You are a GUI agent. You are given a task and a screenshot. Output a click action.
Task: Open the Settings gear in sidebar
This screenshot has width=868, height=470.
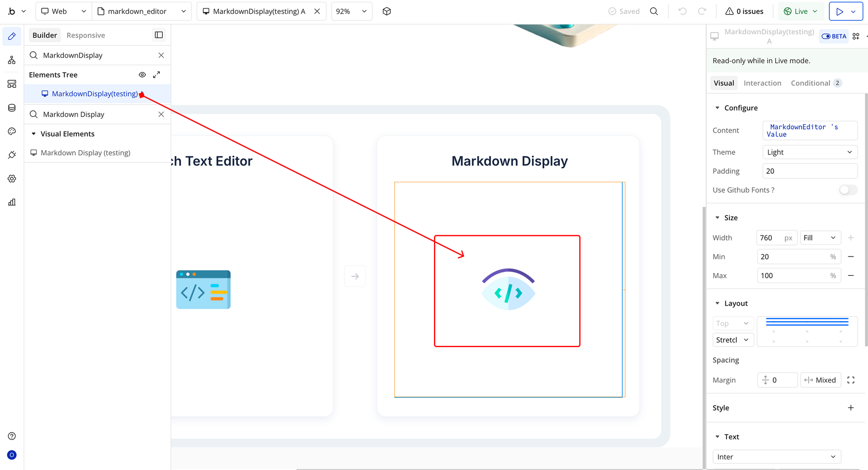[12, 179]
